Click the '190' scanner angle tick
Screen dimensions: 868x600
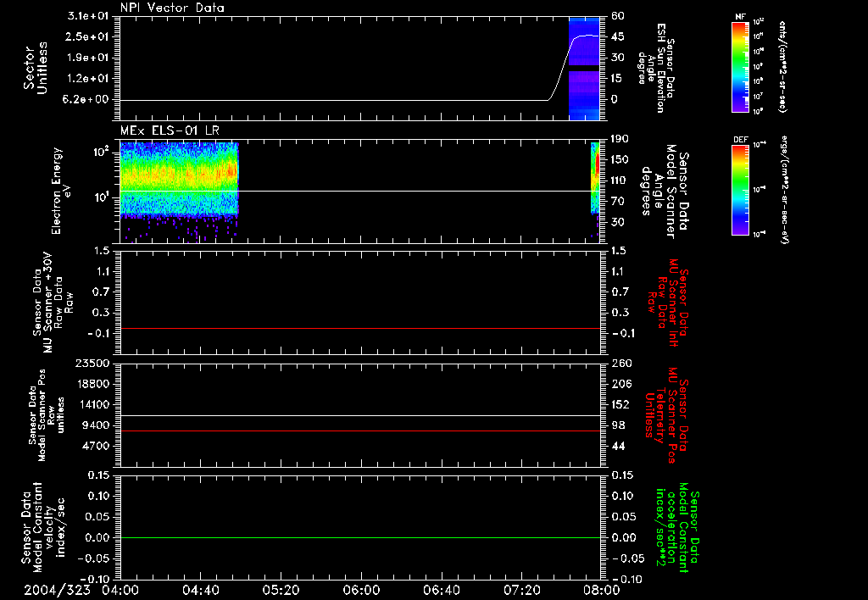[620, 139]
